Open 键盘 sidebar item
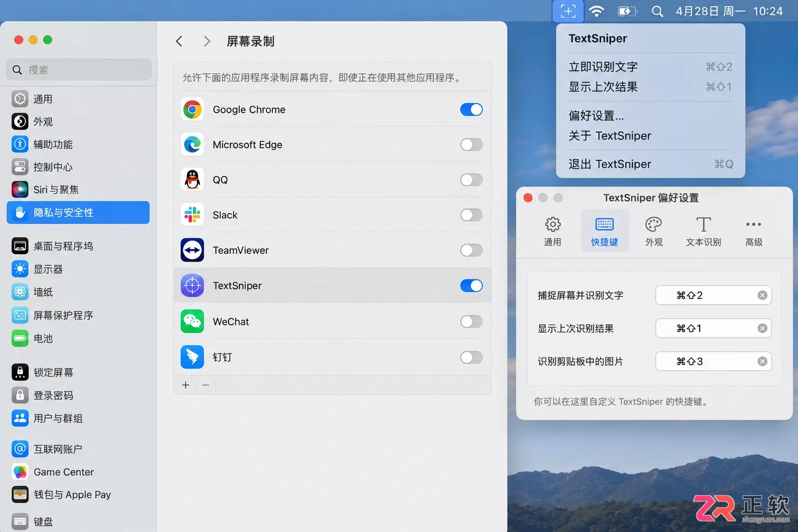The height and width of the screenshot is (532, 798). pos(78,521)
